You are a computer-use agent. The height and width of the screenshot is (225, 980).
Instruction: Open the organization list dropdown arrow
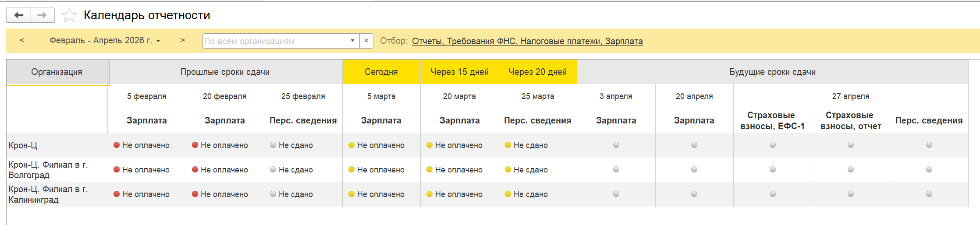352,41
